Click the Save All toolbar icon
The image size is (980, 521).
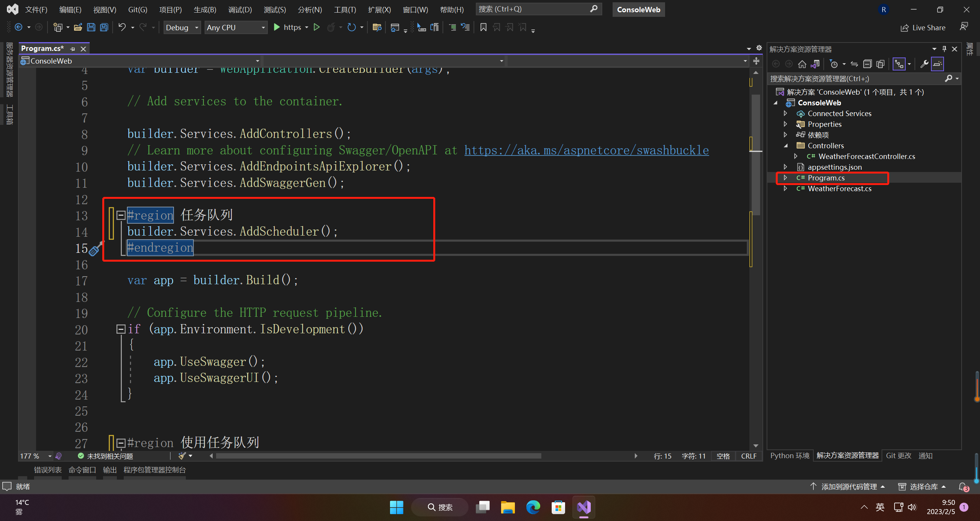104,27
